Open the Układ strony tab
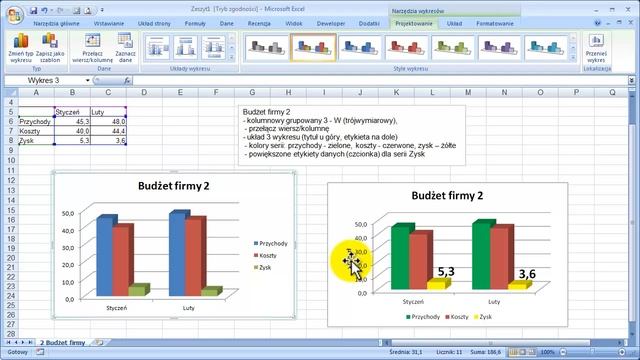Screen dimensions: 640x360 click(154, 24)
